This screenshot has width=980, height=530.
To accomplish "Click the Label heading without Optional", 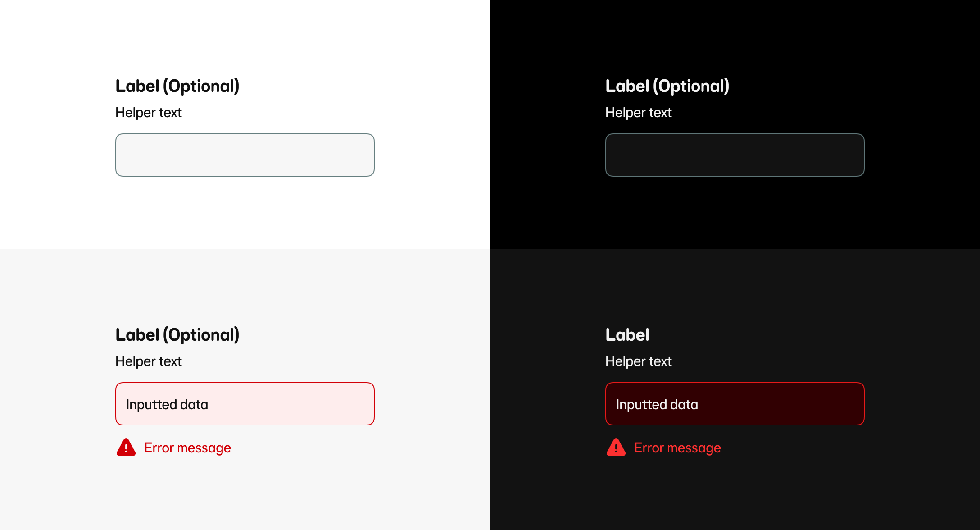I will coord(627,335).
